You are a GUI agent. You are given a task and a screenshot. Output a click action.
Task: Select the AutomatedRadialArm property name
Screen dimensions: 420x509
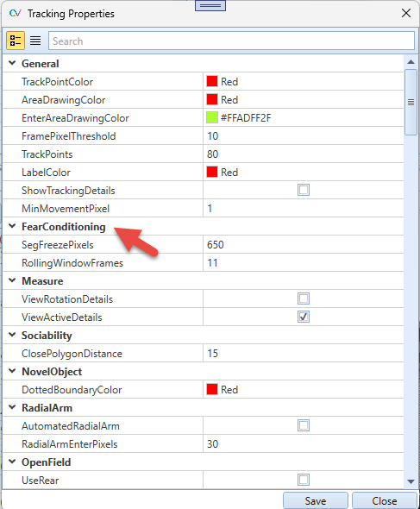tap(71, 426)
